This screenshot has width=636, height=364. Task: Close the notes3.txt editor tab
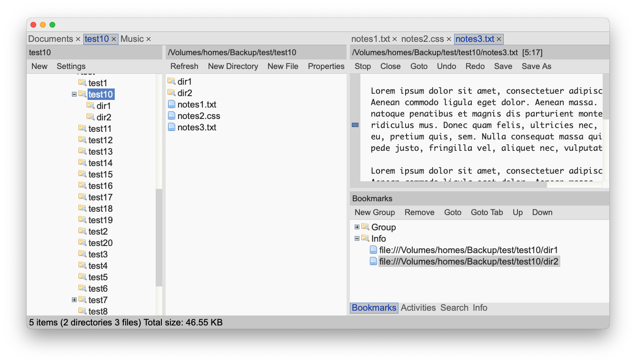pos(499,39)
